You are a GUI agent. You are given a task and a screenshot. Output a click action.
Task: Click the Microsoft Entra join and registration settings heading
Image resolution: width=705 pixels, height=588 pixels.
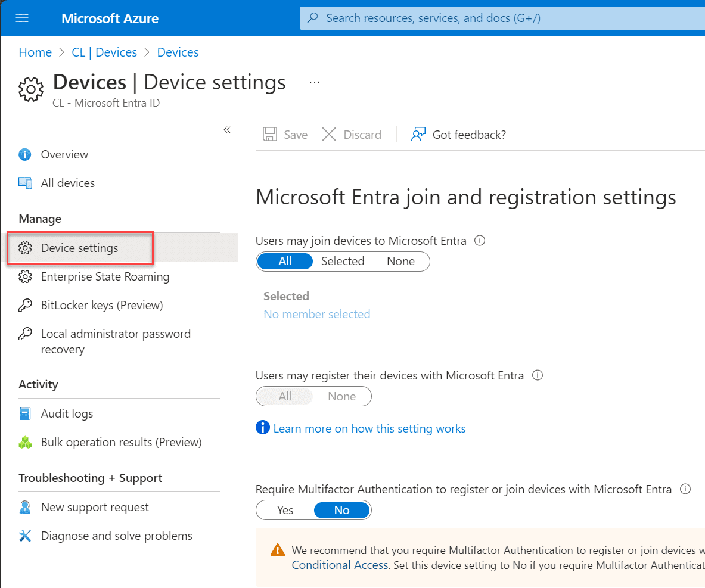(466, 197)
